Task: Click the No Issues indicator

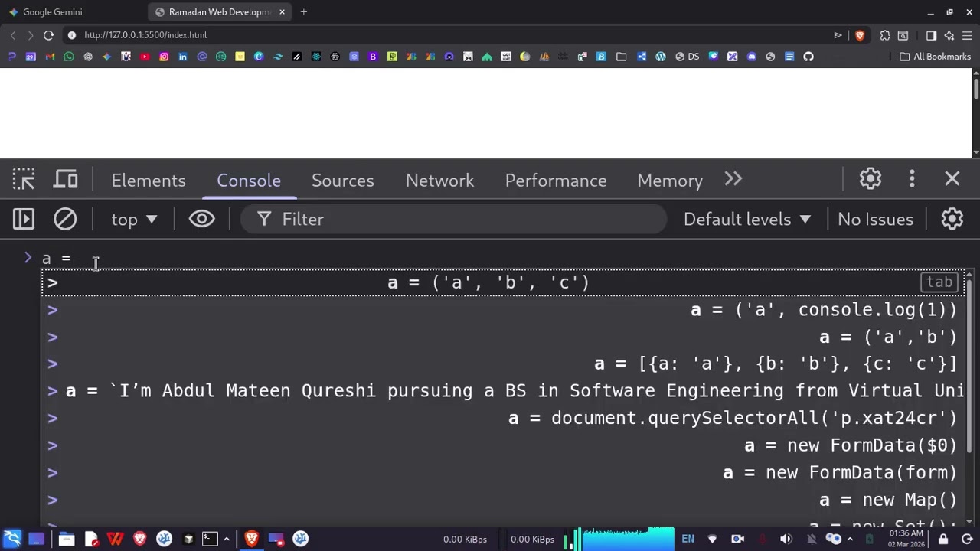Action: [x=875, y=220]
